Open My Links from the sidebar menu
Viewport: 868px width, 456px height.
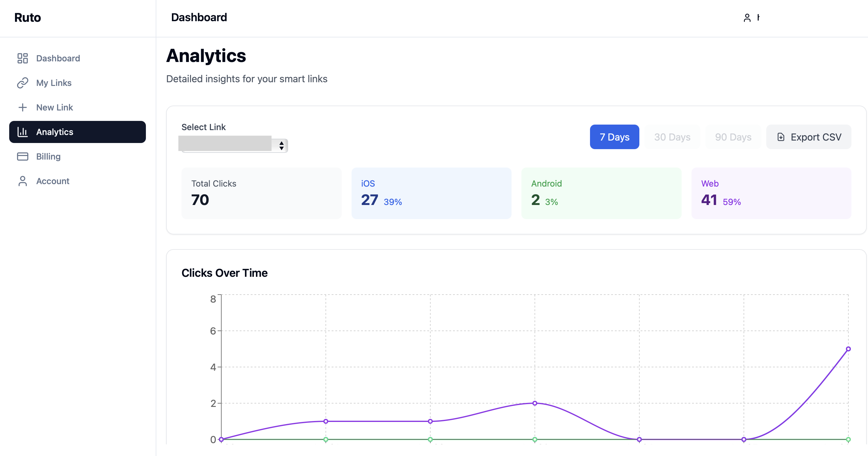pyautogui.click(x=54, y=83)
